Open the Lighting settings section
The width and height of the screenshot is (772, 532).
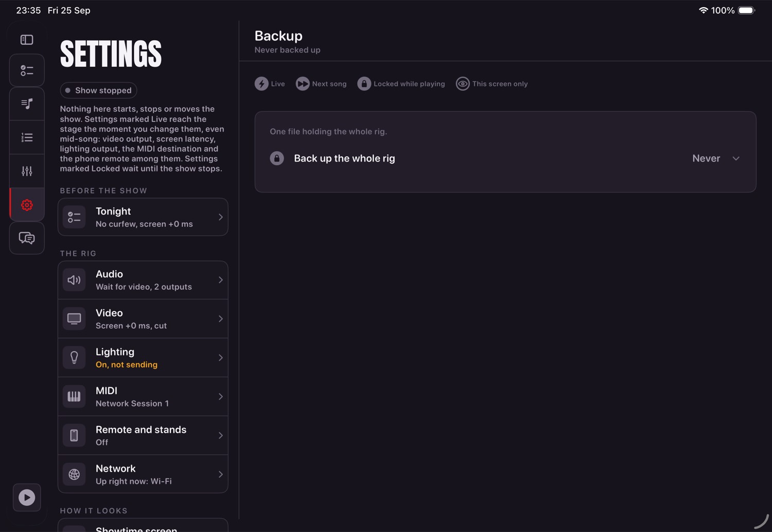coord(143,358)
